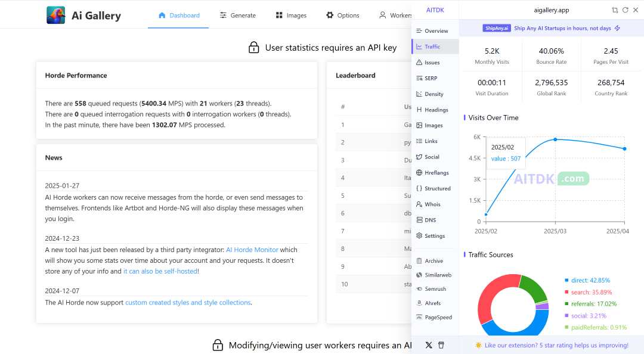Click the 2025/03 data point on chart

coord(555,139)
